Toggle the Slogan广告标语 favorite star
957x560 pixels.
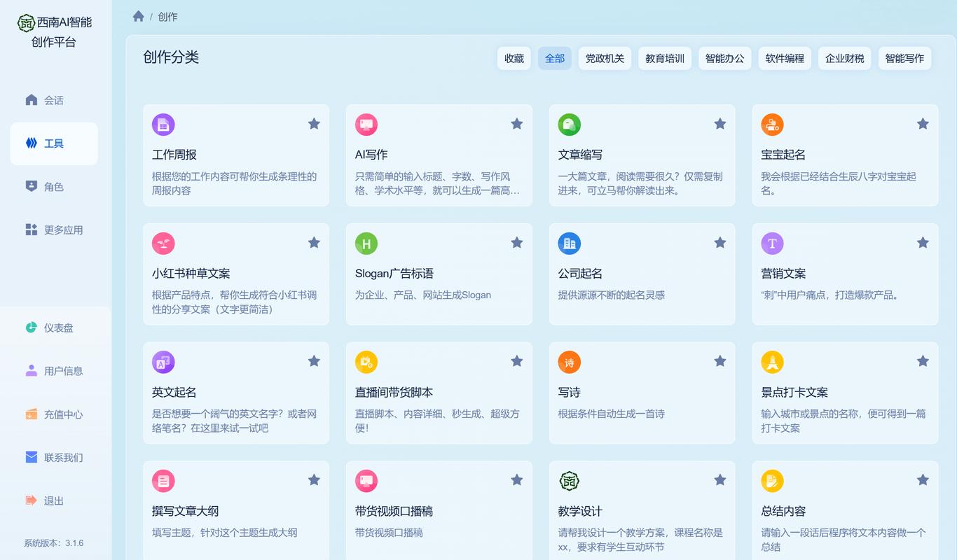pos(517,243)
